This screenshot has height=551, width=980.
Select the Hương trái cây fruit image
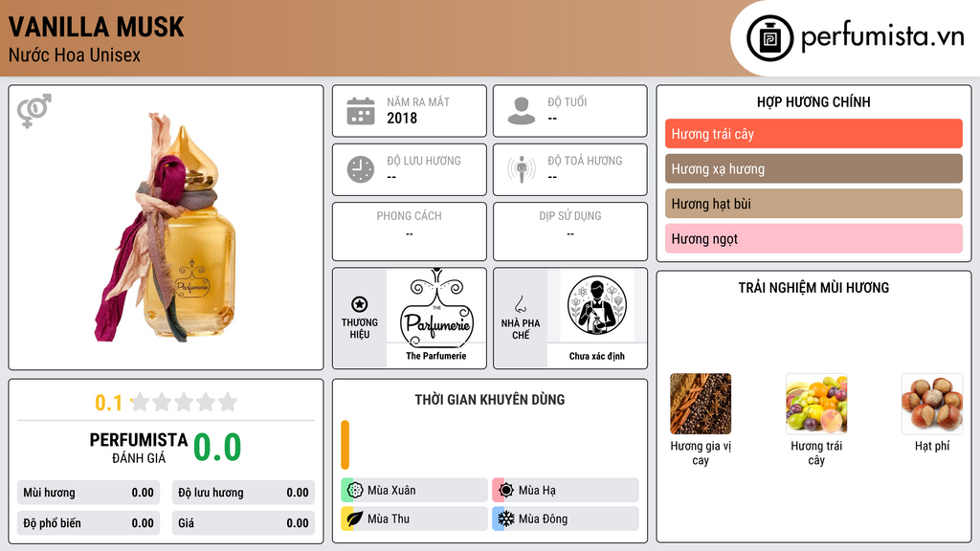coord(816,404)
